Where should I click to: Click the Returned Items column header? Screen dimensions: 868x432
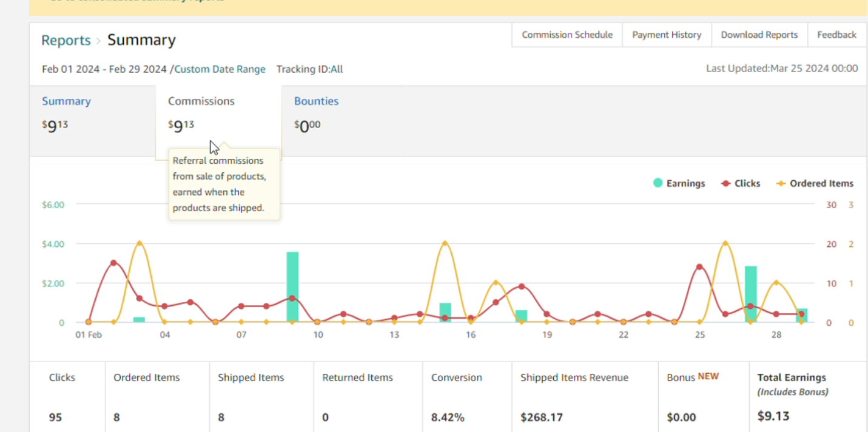tap(357, 377)
